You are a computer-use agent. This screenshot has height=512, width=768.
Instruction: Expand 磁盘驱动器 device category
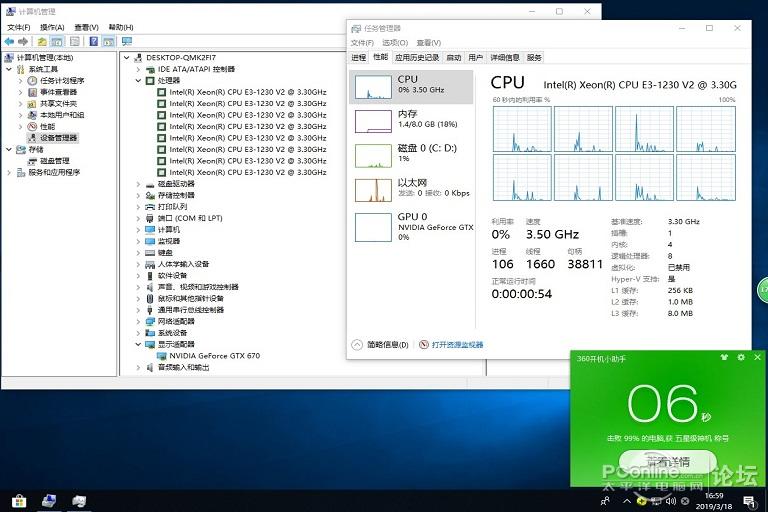pos(138,184)
